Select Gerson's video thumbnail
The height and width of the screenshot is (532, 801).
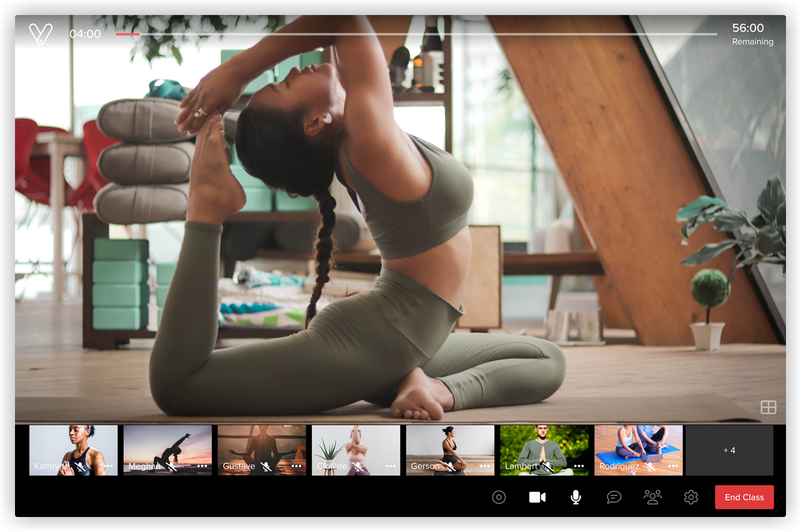(450, 450)
